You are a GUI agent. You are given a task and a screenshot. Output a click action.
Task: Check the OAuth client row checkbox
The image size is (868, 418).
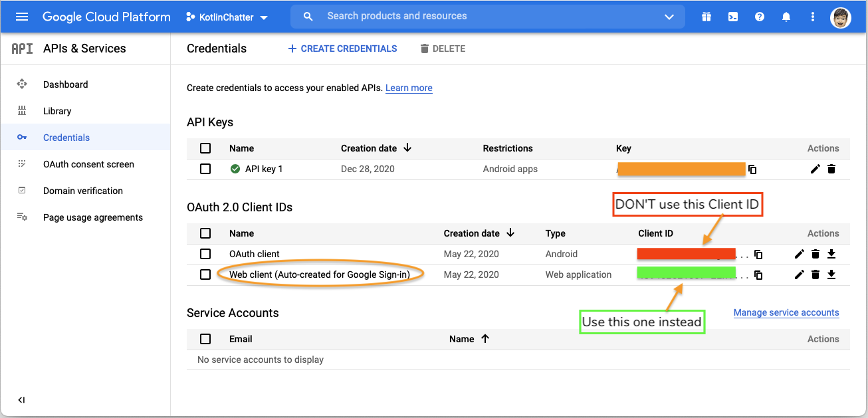[x=205, y=254]
